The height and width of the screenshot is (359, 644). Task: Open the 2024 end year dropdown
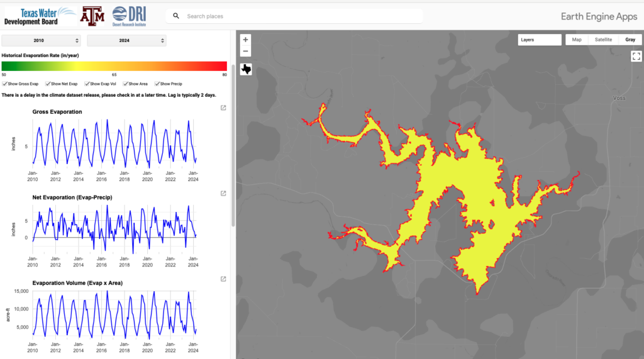point(126,40)
